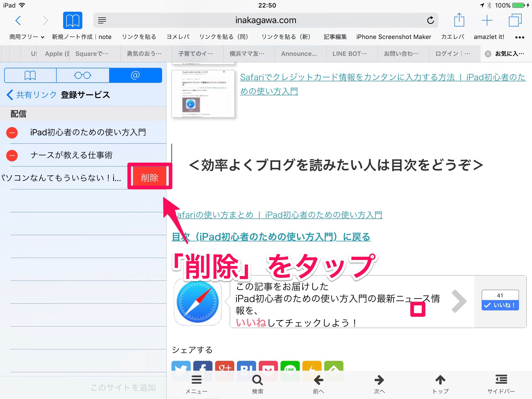This screenshot has width=532, height=399.
Task: Close the お気に入… tab
Action: pyautogui.click(x=488, y=54)
